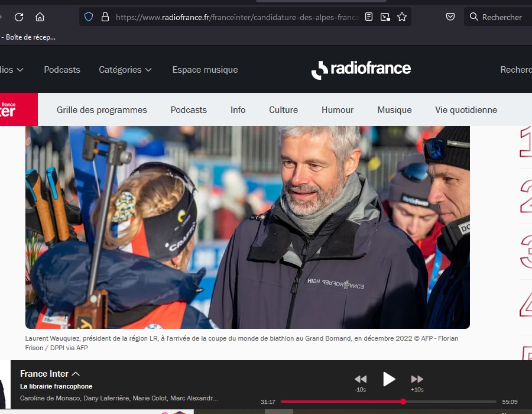
Task: Select the Info section tab
Action: 238,109
